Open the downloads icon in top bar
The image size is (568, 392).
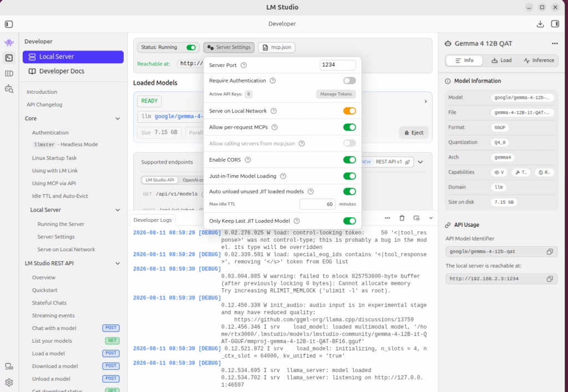pyautogui.click(x=540, y=24)
